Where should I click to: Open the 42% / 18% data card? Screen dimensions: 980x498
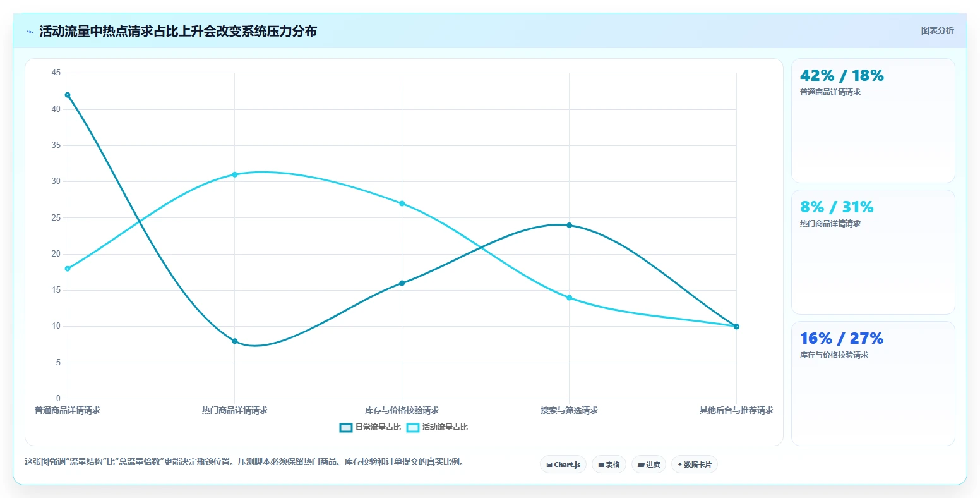tap(873, 121)
